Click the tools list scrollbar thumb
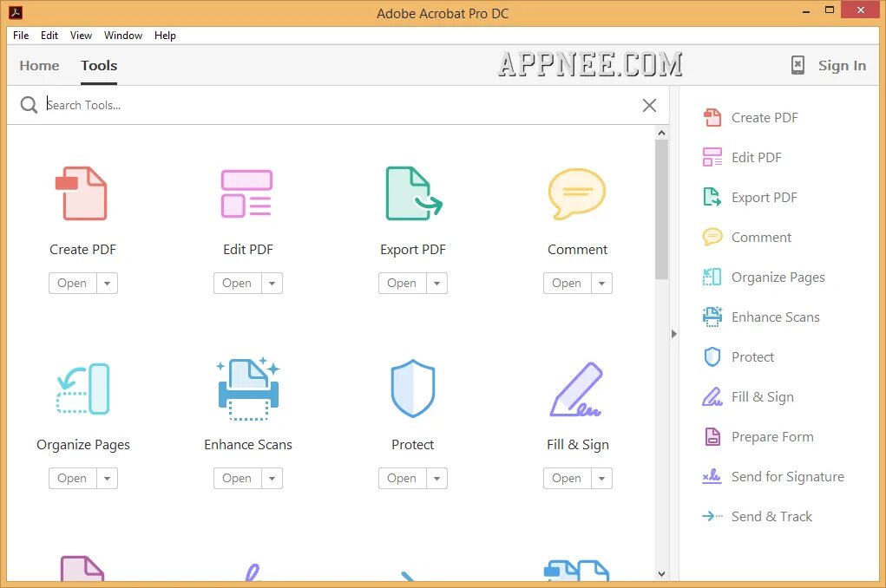This screenshot has height=588, width=886. pos(661,209)
